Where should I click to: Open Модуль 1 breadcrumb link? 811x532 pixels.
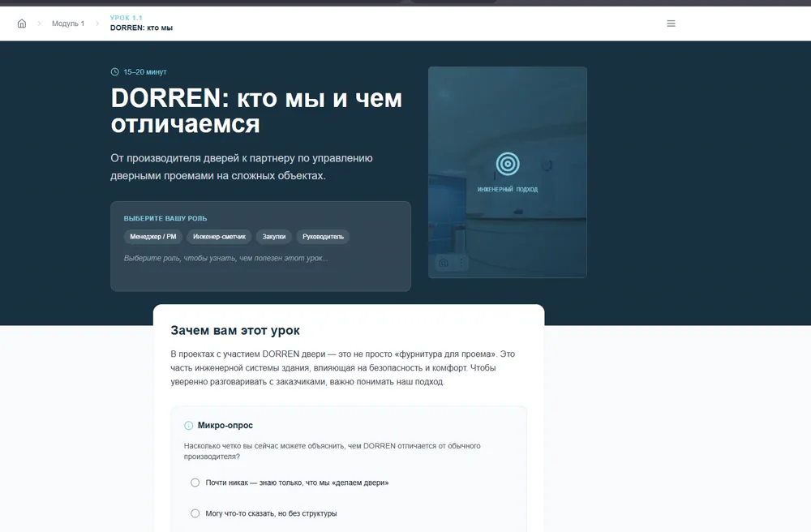click(68, 24)
